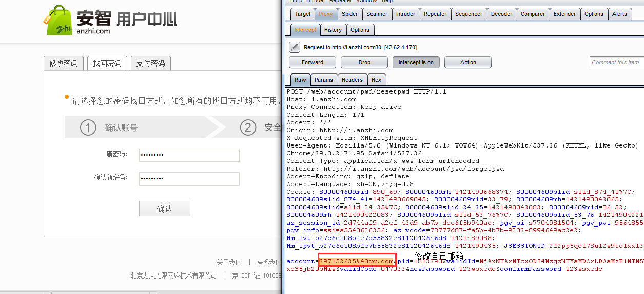Click the Host: i.anzhi.com header line
The height and width of the screenshot is (294, 644).
321,99
